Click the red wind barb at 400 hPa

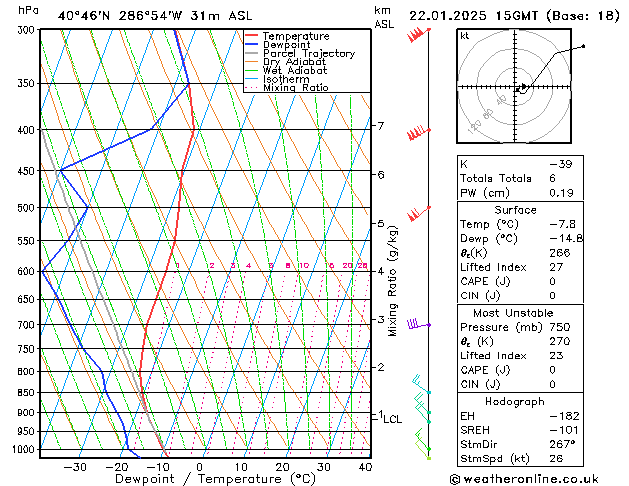point(419,133)
